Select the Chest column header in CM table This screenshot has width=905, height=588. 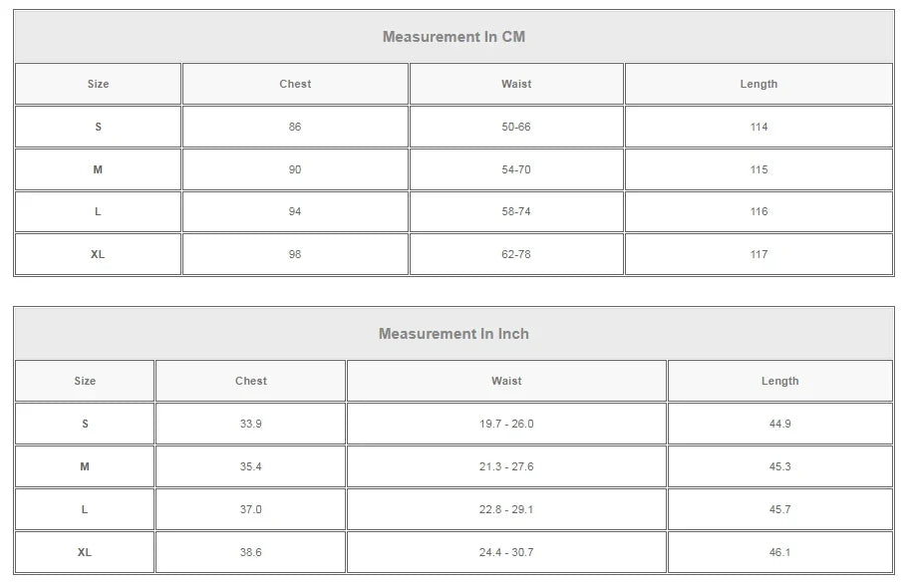(295, 84)
